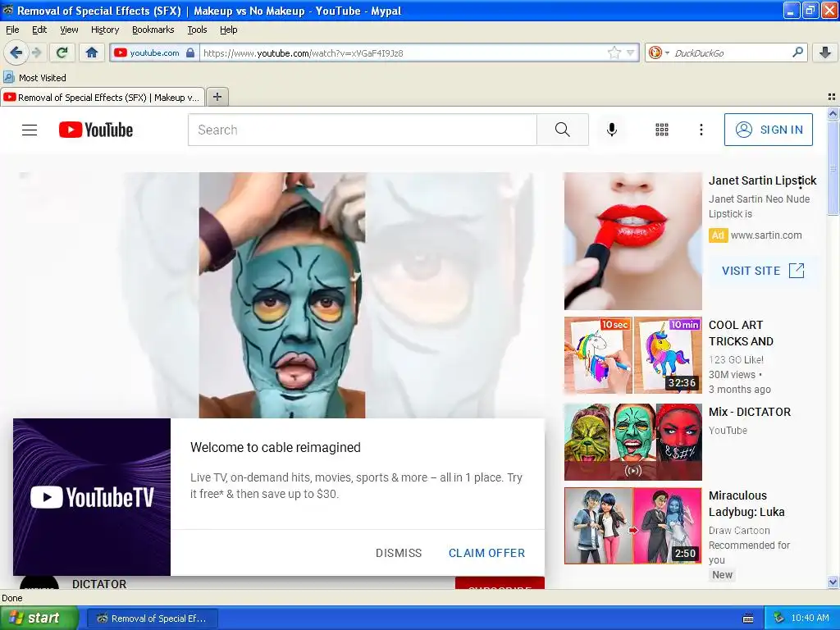The width and height of the screenshot is (840, 630).
Task: Click the search bar magnifier icon
Action: (797, 52)
